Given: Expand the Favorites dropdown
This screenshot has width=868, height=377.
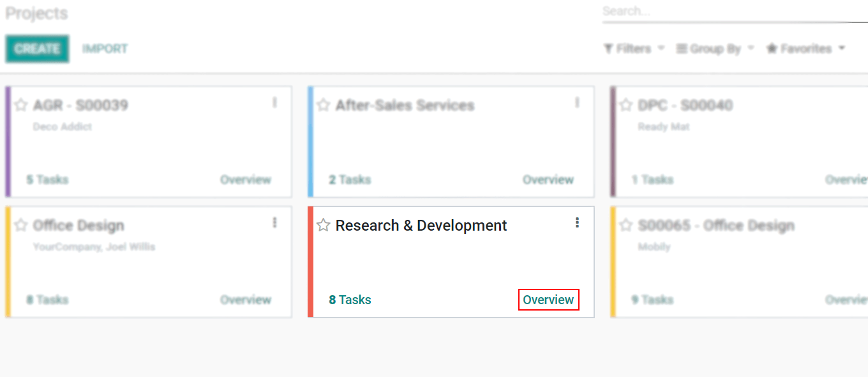Looking at the screenshot, I should click(x=805, y=49).
